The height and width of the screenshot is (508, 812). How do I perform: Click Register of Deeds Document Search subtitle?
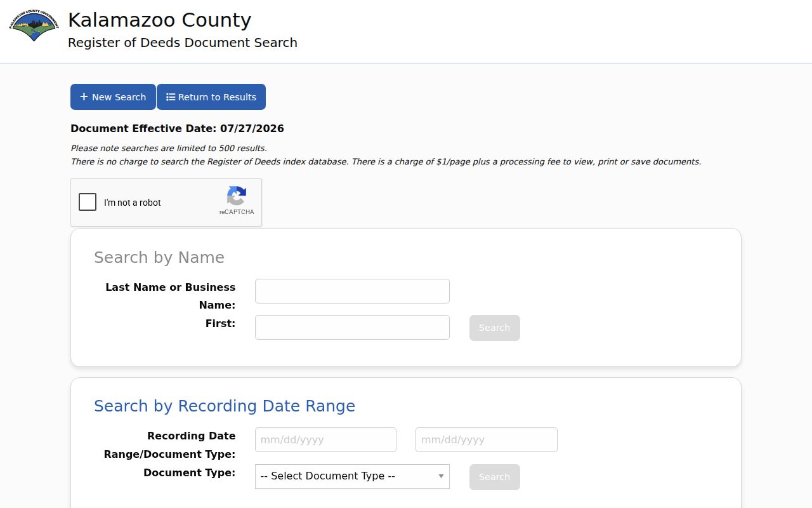click(x=183, y=43)
